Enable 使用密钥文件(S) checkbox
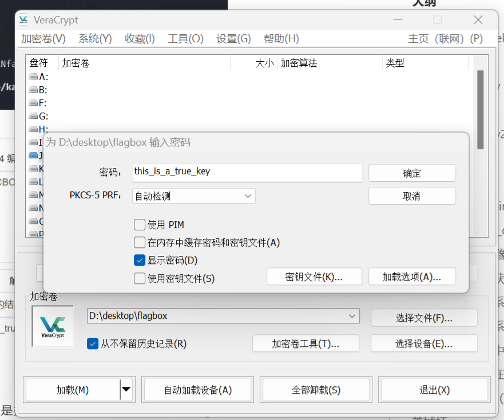The image size is (504, 420). [140, 278]
